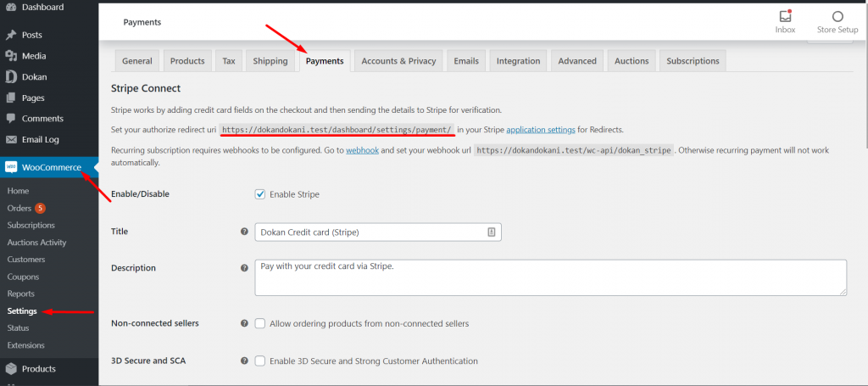Open Extensions submenu item
This screenshot has height=386, width=868.
(26, 345)
